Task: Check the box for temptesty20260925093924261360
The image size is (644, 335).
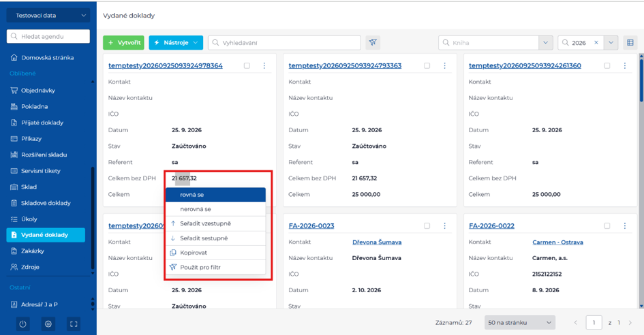Action: [607, 65]
